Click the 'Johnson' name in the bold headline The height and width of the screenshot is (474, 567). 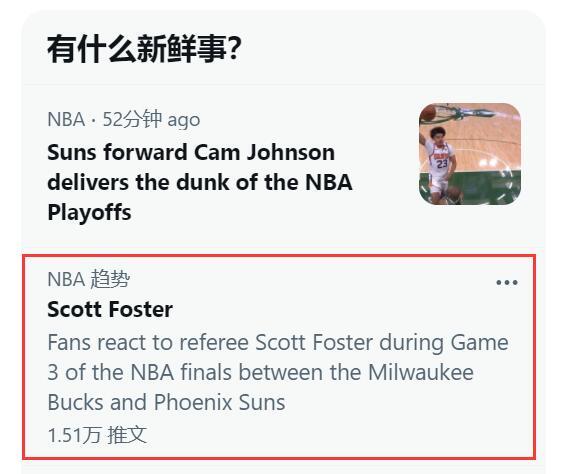click(x=291, y=152)
